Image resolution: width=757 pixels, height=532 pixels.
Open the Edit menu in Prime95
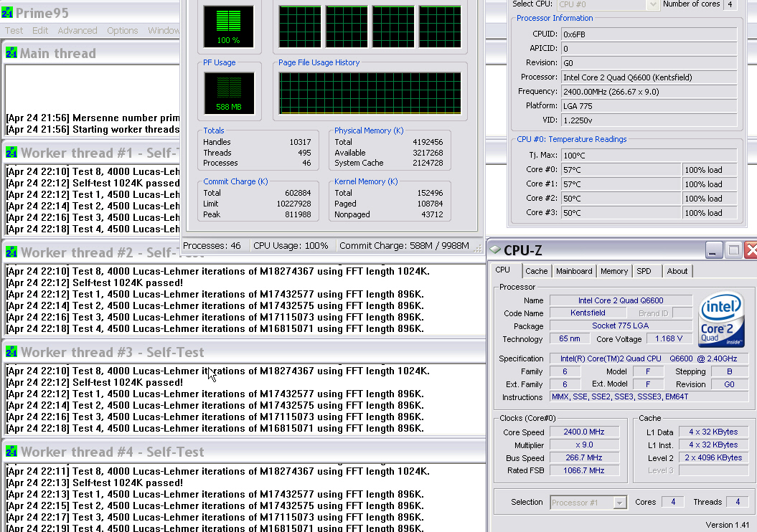tap(40, 30)
